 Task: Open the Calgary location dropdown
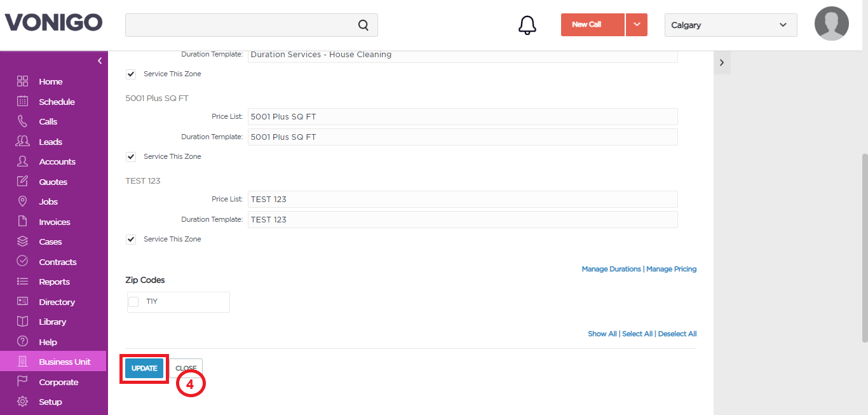click(x=731, y=25)
